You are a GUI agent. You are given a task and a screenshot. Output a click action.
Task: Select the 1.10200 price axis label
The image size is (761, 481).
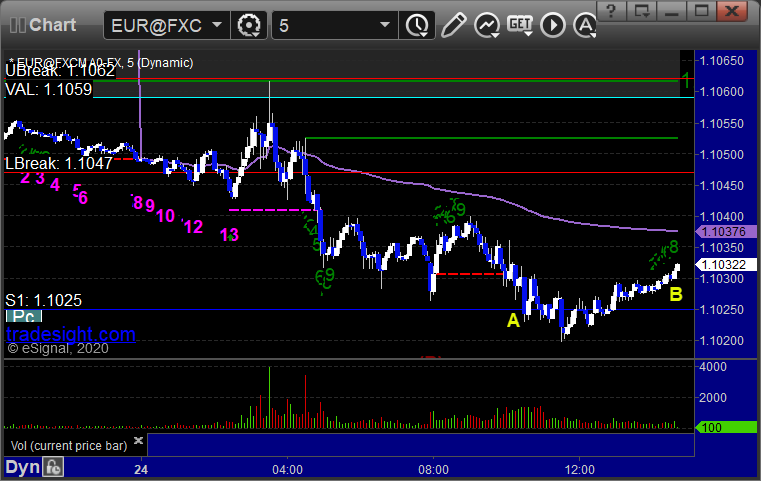click(722, 341)
